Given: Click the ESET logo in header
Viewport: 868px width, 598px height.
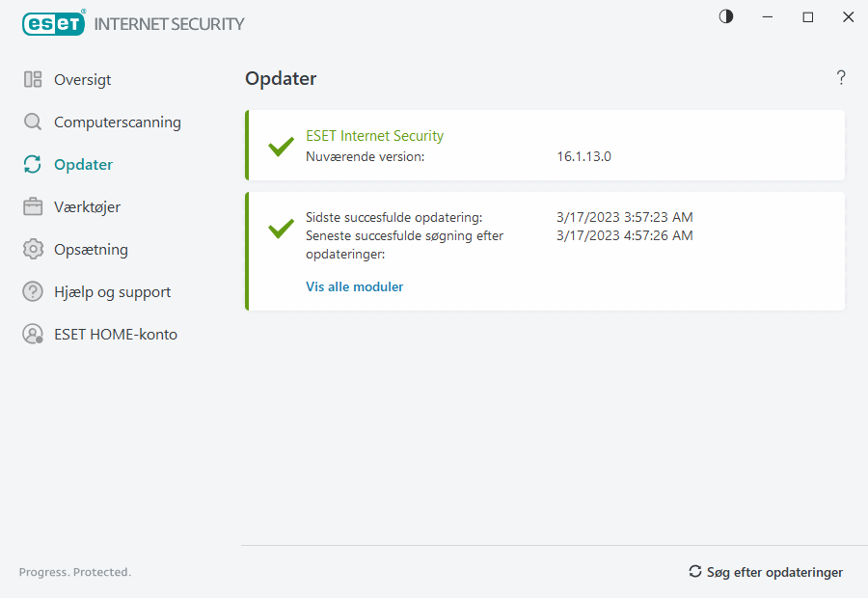Looking at the screenshot, I should point(53,23).
